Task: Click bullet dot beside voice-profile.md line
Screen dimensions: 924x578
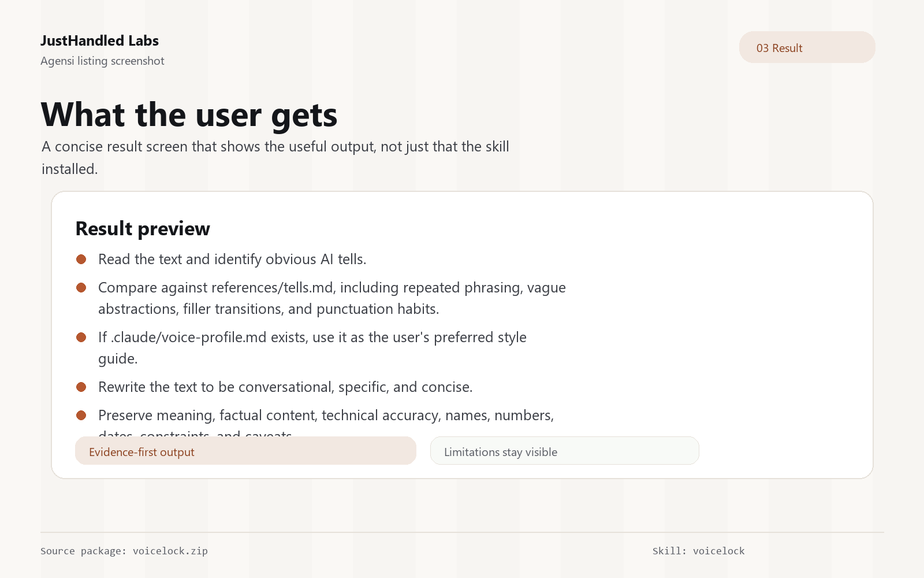Action: (x=81, y=338)
